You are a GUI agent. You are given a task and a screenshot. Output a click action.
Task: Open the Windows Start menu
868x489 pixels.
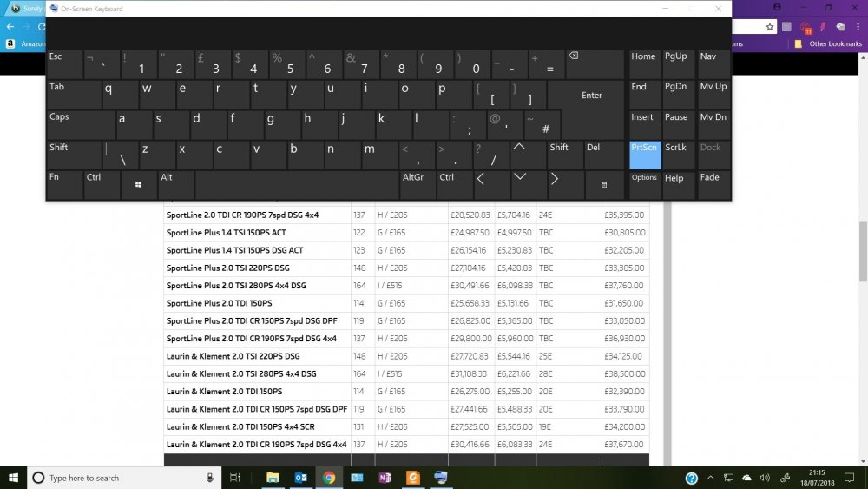(x=13, y=478)
